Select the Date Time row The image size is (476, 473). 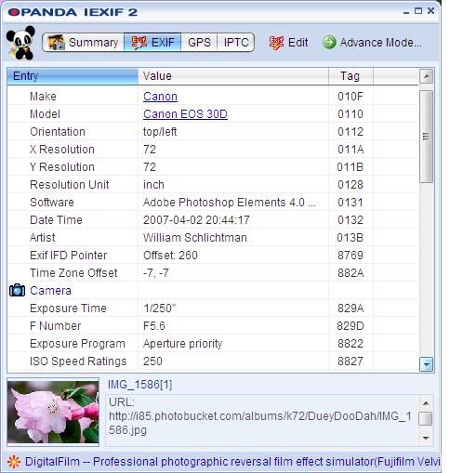[213, 220]
